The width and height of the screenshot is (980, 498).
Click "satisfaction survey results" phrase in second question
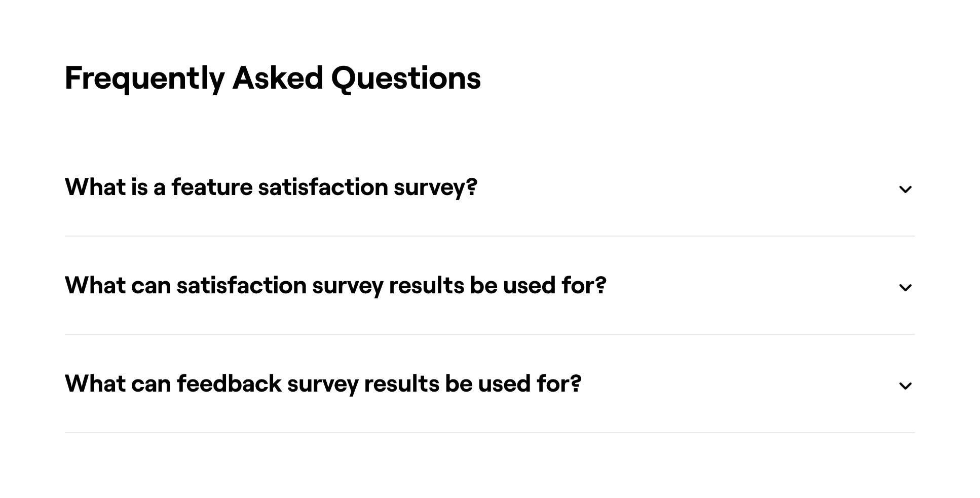[320, 285]
